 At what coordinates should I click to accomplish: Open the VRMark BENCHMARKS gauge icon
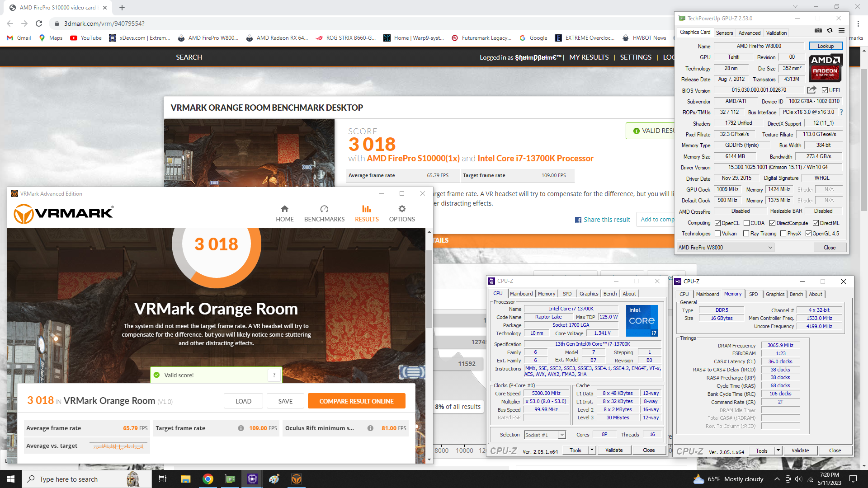click(324, 209)
